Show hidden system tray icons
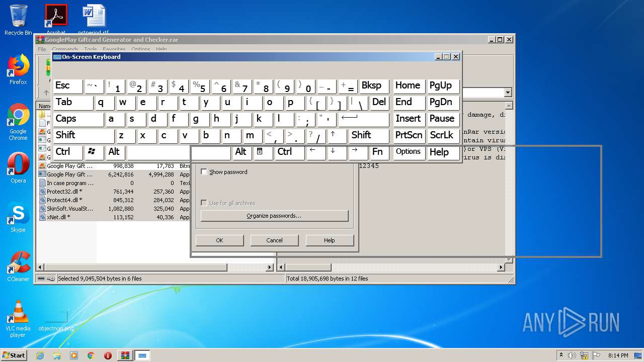The height and width of the screenshot is (362, 644). (x=561, y=355)
